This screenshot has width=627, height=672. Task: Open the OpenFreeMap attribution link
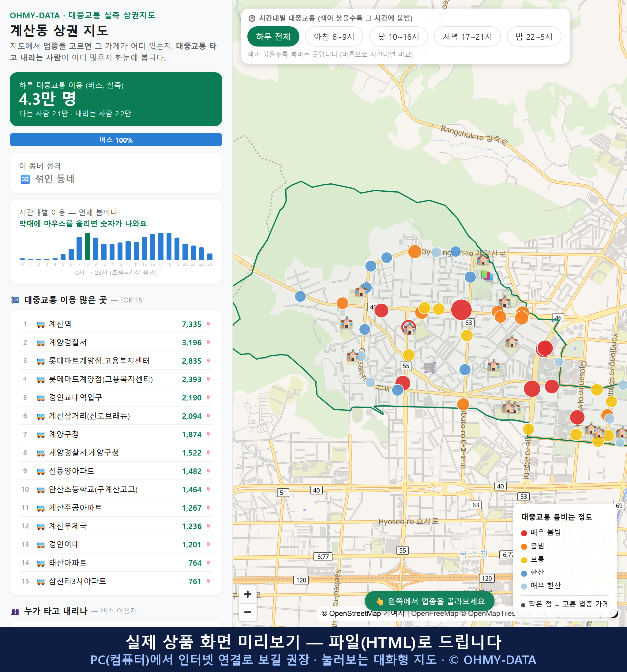435,614
